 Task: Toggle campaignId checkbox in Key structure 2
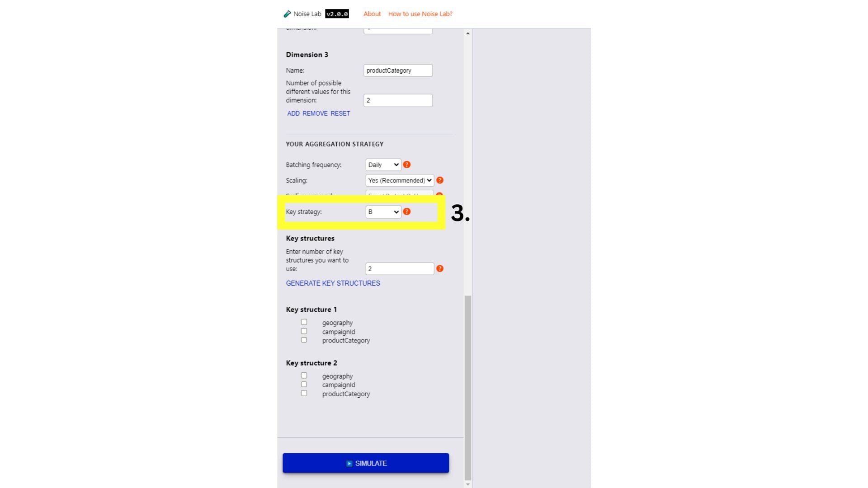click(304, 385)
